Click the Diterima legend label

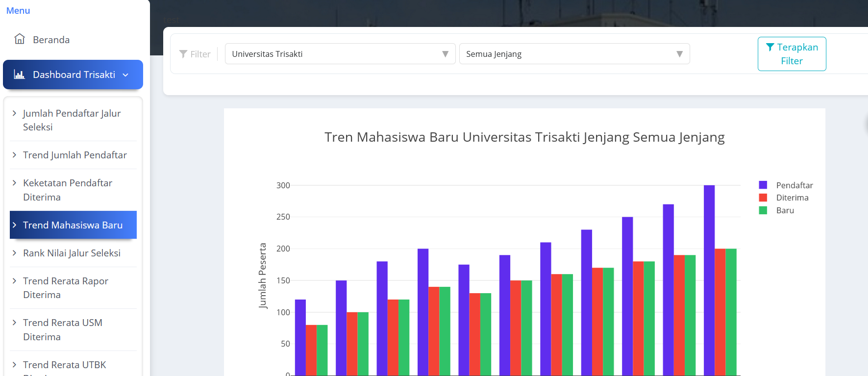(792, 198)
